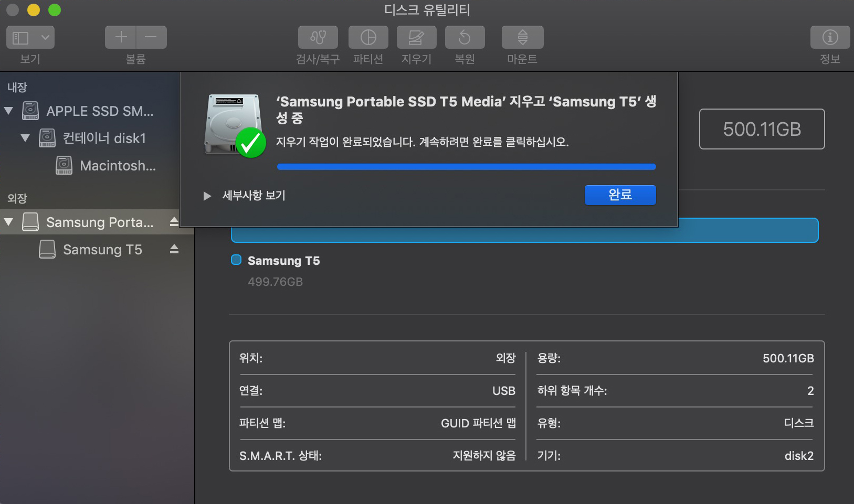Collapse the 컨테이너 disk1 container
The image size is (854, 504).
click(x=25, y=138)
